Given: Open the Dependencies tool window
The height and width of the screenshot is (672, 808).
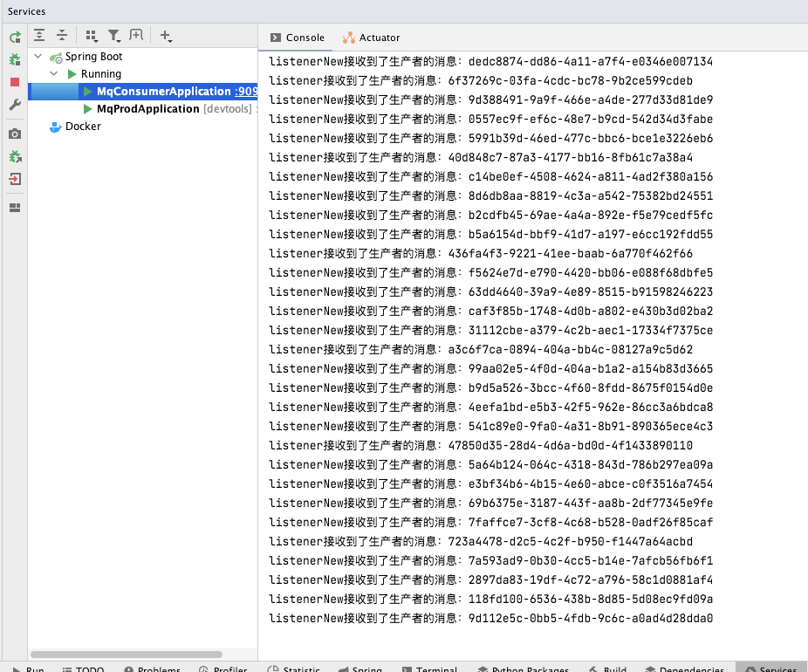Looking at the screenshot, I should [684, 669].
